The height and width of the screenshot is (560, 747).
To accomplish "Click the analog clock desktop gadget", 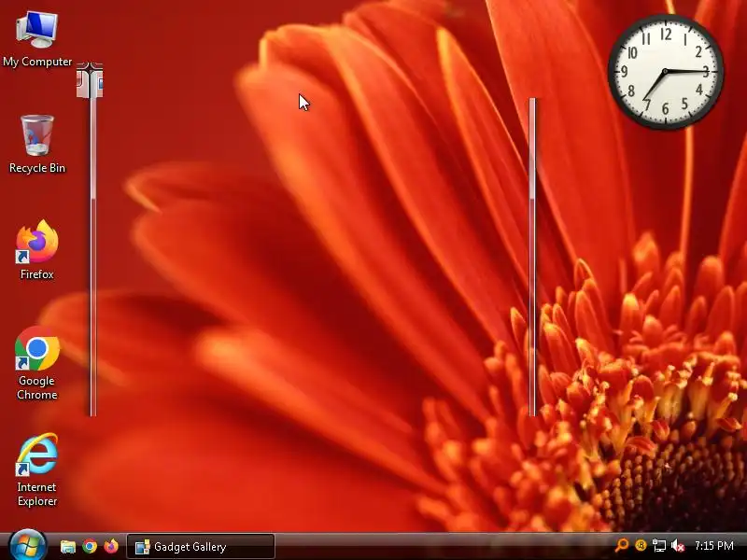I will tap(666, 72).
